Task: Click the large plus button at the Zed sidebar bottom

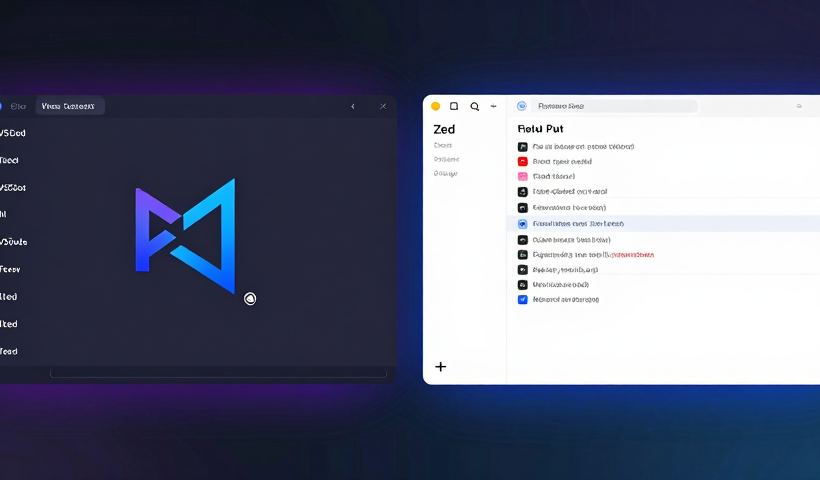Action: (441, 367)
